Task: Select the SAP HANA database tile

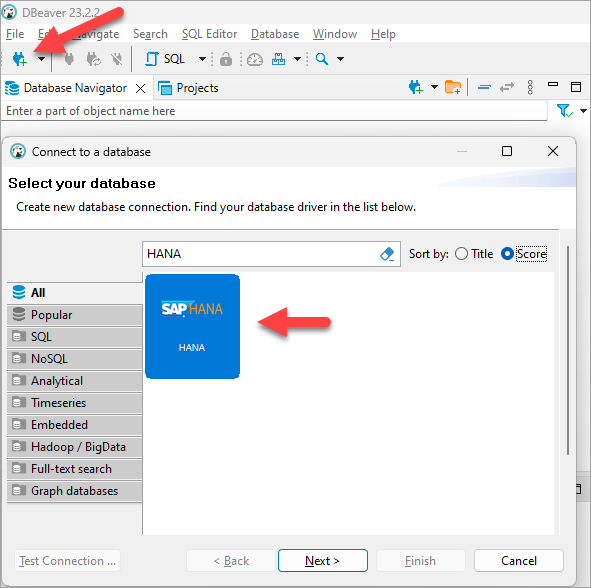Action: pyautogui.click(x=192, y=326)
